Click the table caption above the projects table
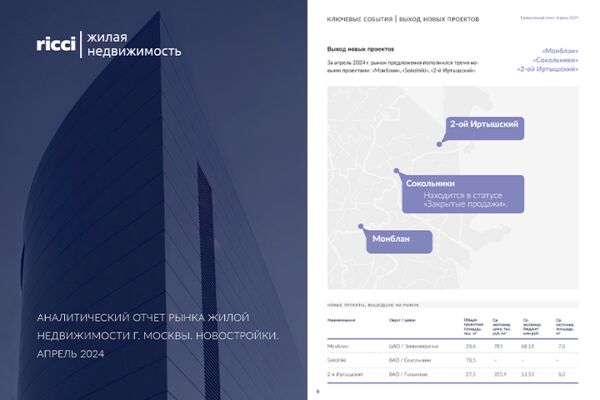The image size is (600, 400). click(x=373, y=305)
